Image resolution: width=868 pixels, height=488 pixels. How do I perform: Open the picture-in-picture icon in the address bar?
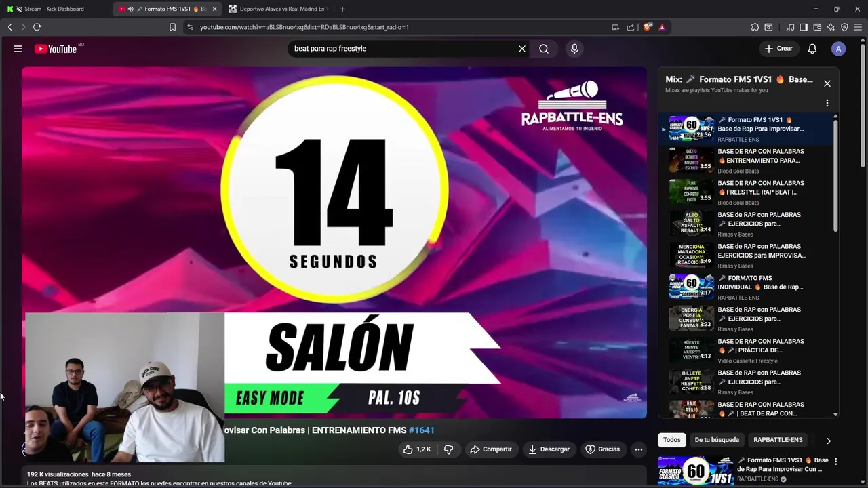click(615, 27)
